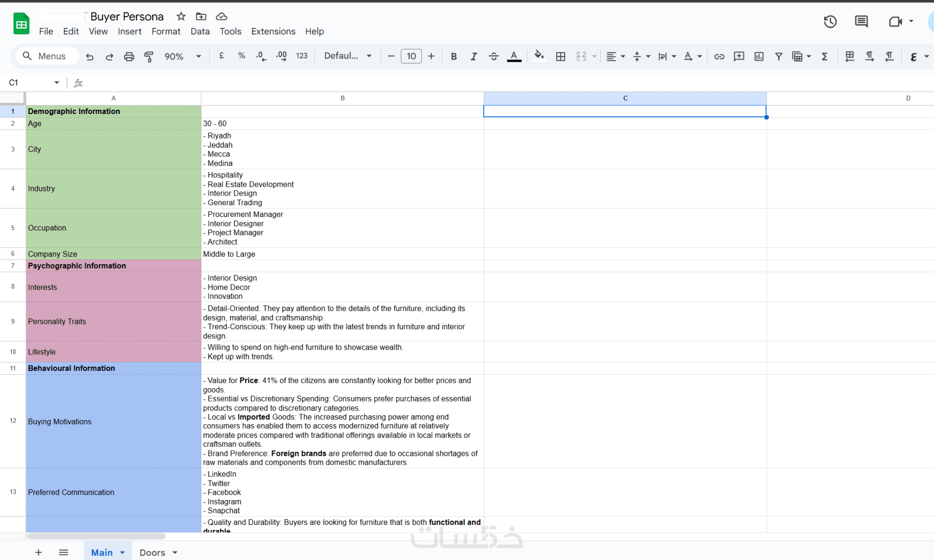Open version history clock icon
The width and height of the screenshot is (934, 560).
(830, 22)
